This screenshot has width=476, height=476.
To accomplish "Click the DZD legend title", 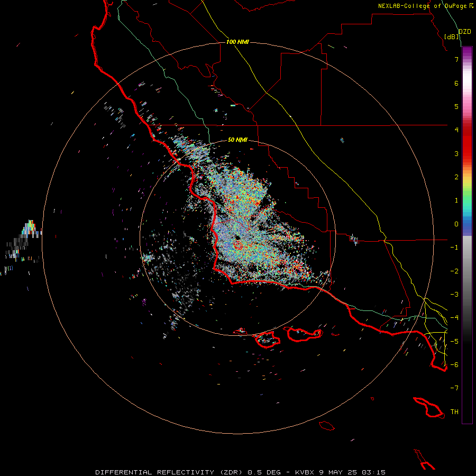I will (x=465, y=32).
